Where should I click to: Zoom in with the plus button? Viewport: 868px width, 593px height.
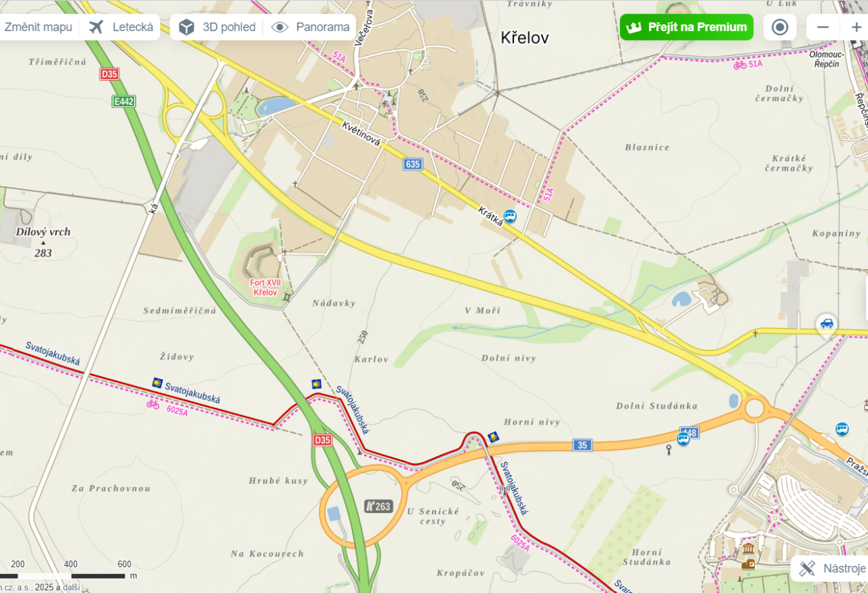pyautogui.click(x=856, y=27)
